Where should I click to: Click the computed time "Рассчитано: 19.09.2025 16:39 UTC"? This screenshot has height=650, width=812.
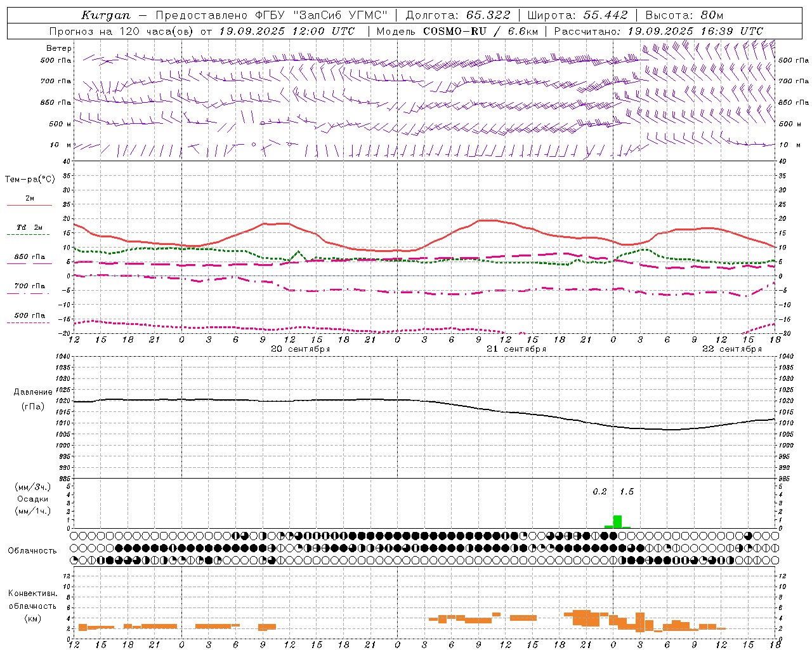click(658, 31)
